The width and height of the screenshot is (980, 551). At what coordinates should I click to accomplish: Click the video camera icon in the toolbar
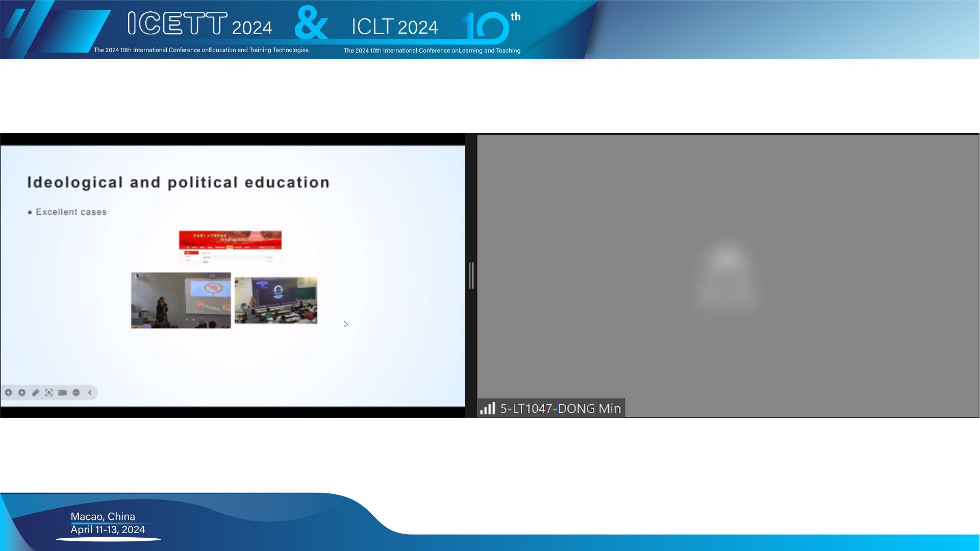point(62,393)
